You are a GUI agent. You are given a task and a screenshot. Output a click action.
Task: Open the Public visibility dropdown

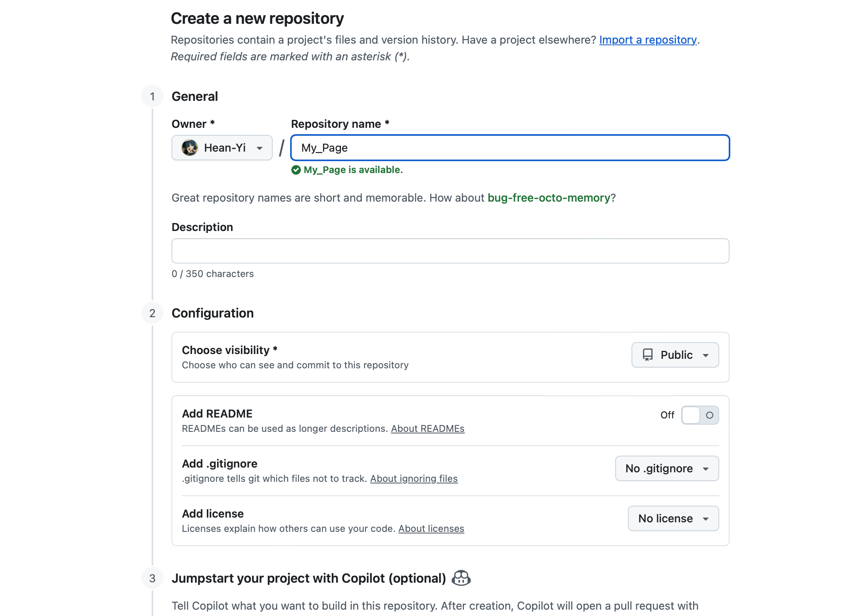675,355
